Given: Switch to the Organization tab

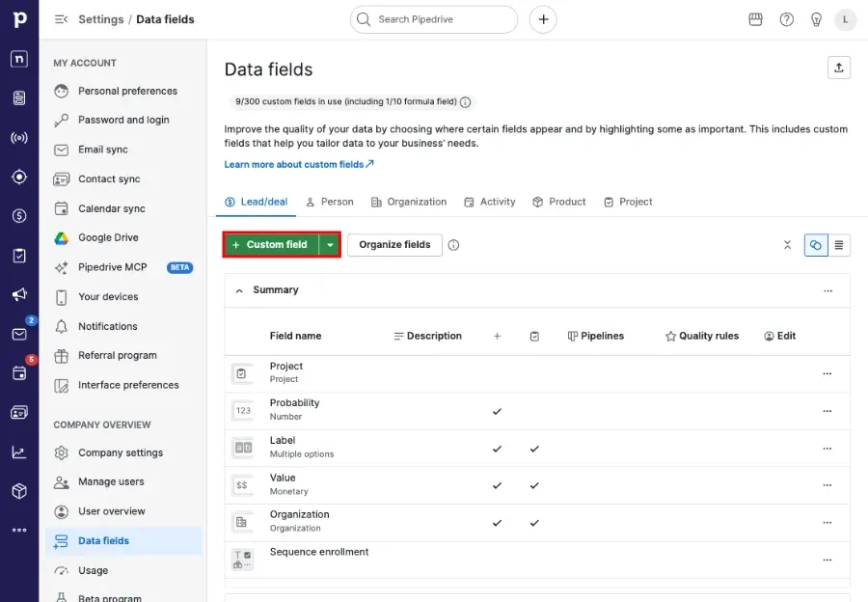Looking at the screenshot, I should point(409,203).
